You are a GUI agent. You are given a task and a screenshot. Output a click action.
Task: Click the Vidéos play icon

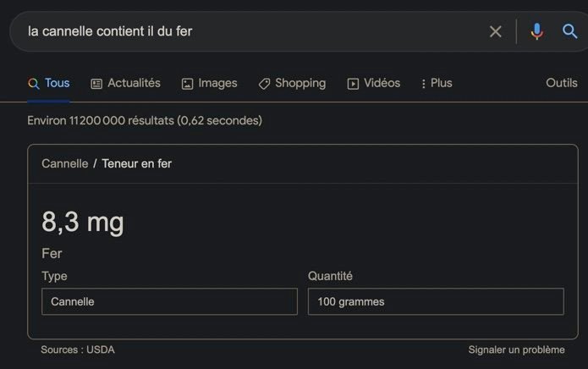coord(353,84)
